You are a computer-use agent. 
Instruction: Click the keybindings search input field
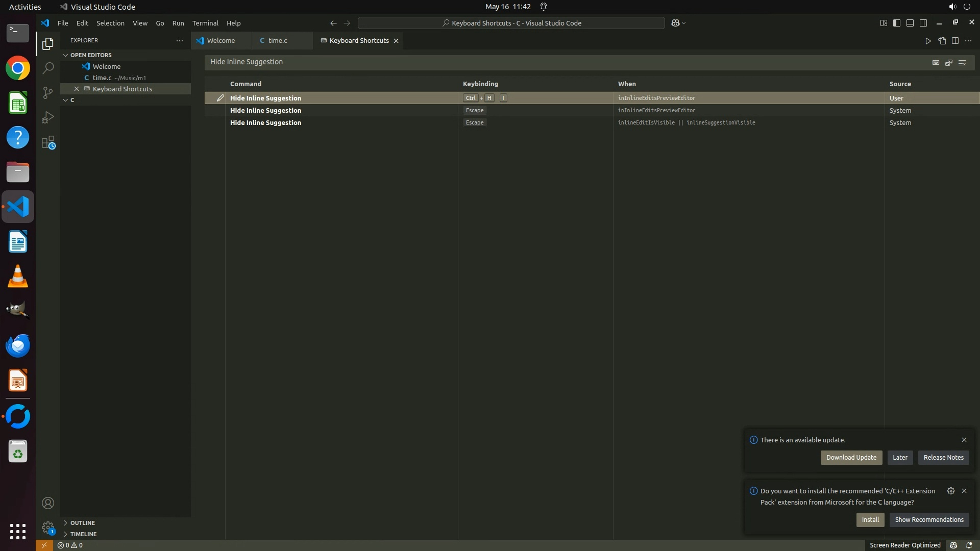tap(561, 62)
